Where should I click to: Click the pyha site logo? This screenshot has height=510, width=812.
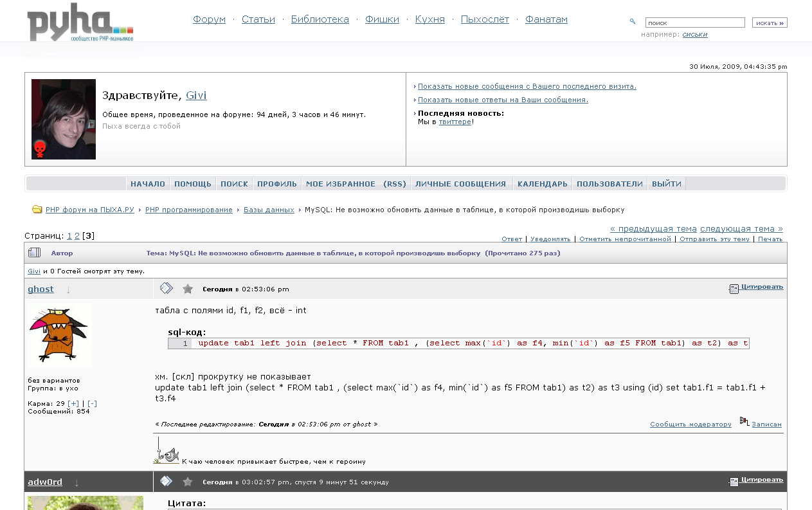(80, 26)
